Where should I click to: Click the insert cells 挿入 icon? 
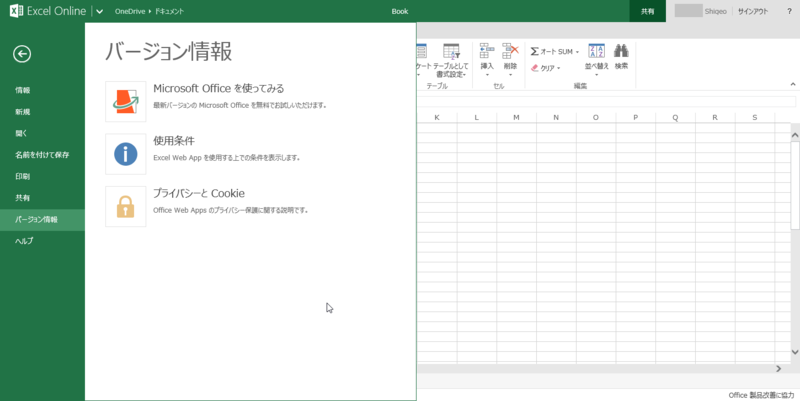click(487, 51)
